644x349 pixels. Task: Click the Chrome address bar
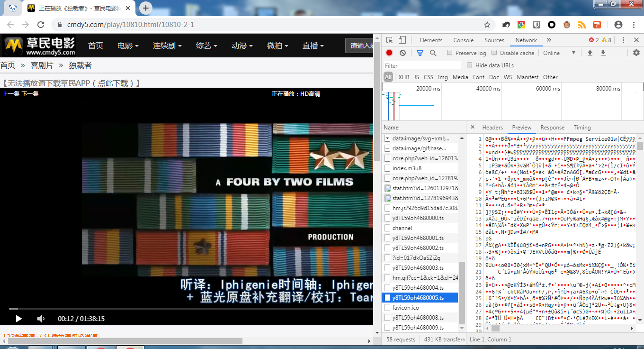pos(272,25)
